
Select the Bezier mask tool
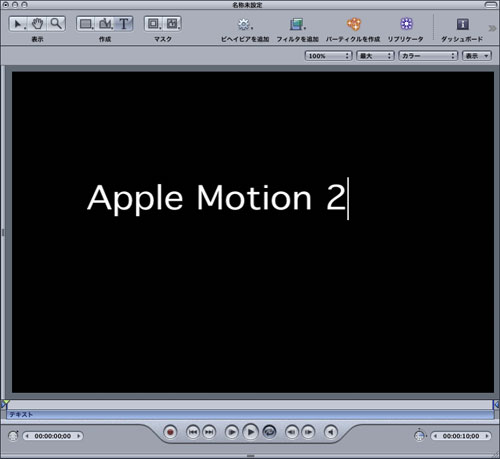172,24
